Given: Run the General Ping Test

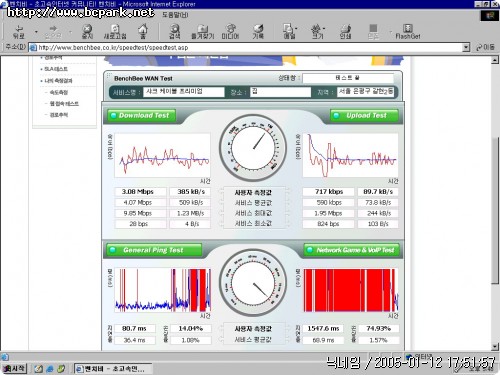Looking at the screenshot, I should pyautogui.click(x=154, y=250).
